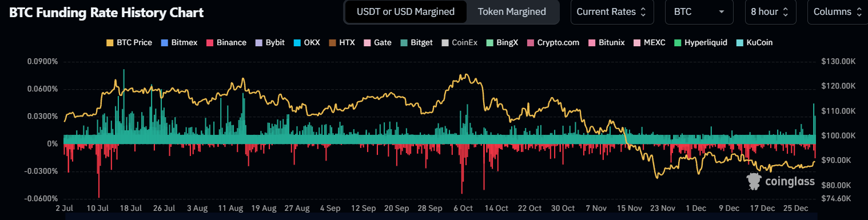Open the Columns chart type dropdown
The width and height of the screenshot is (868, 220).
coord(837,12)
